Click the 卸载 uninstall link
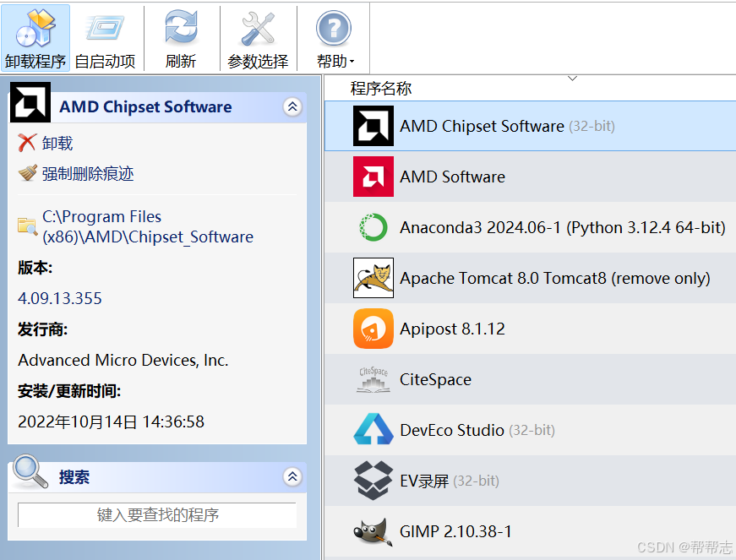 (x=57, y=143)
